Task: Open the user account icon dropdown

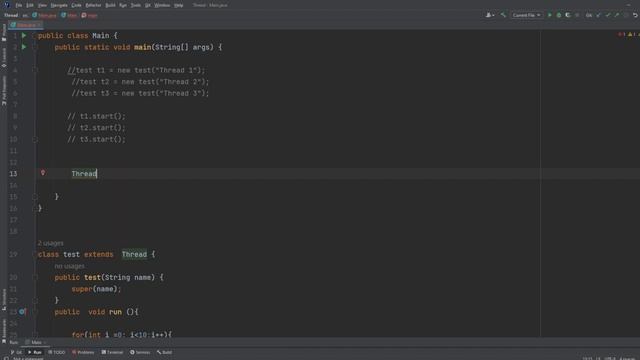Action: pyautogui.click(x=489, y=15)
